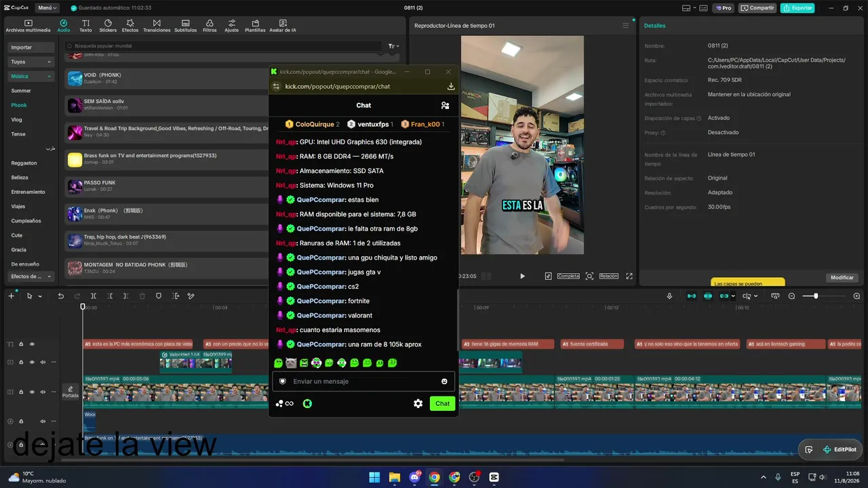Click the record voiceover microphone icon
The image size is (868, 488).
(669, 296)
